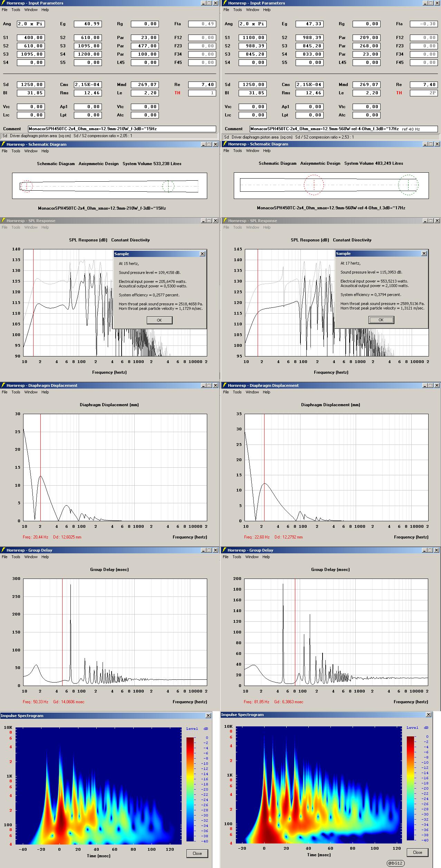Open Tools menu in left Input Parameters window
This screenshot has height=868, width=441.
coord(16,10)
